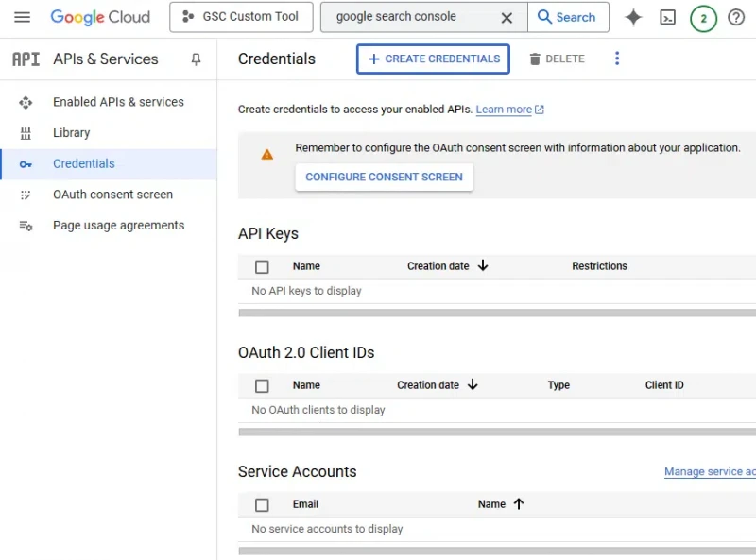Image resolution: width=756 pixels, height=560 pixels.
Task: Click the DELETE button
Action: [557, 59]
